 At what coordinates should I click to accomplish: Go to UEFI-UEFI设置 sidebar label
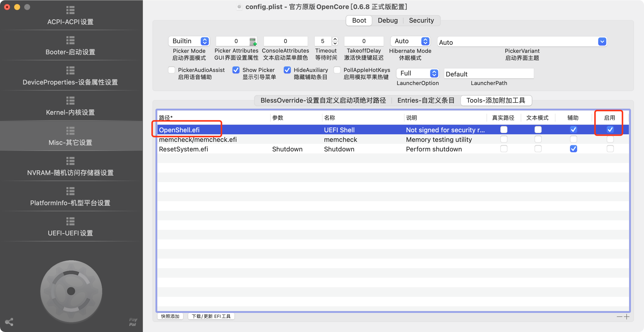[x=70, y=233]
